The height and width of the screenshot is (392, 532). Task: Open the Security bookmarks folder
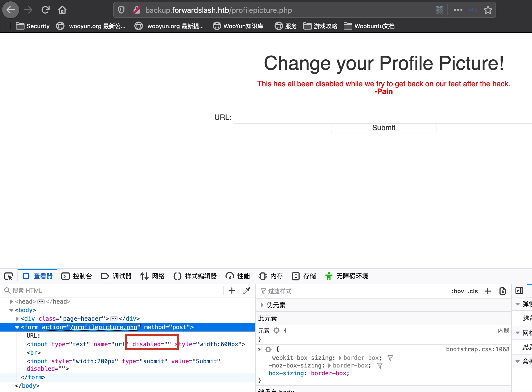pyautogui.click(x=33, y=26)
